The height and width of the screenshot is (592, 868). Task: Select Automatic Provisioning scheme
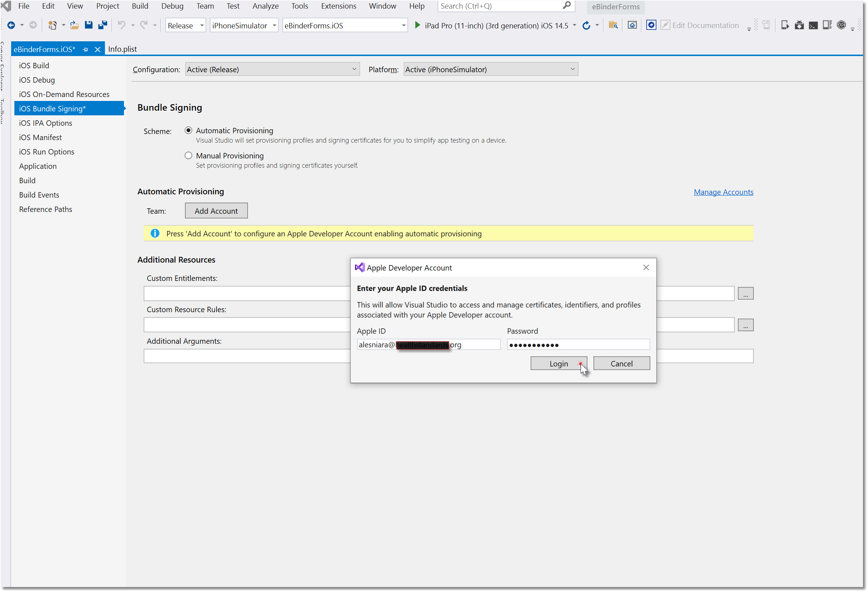point(189,130)
